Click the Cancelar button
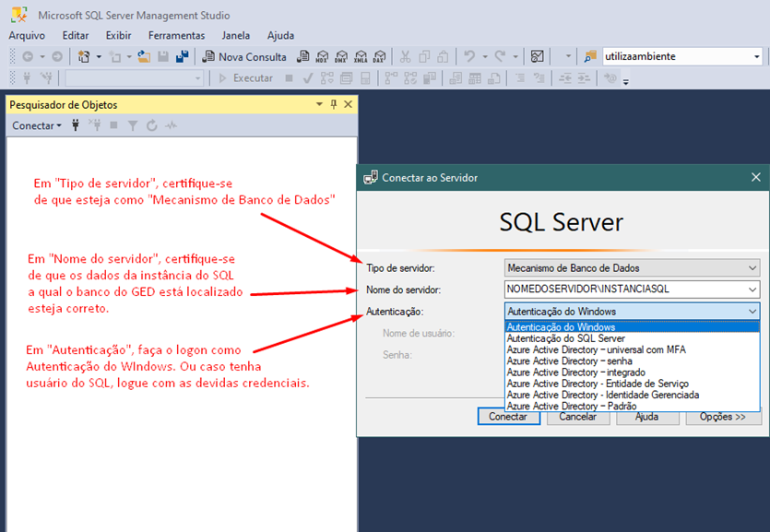This screenshot has width=770, height=532. [x=578, y=418]
